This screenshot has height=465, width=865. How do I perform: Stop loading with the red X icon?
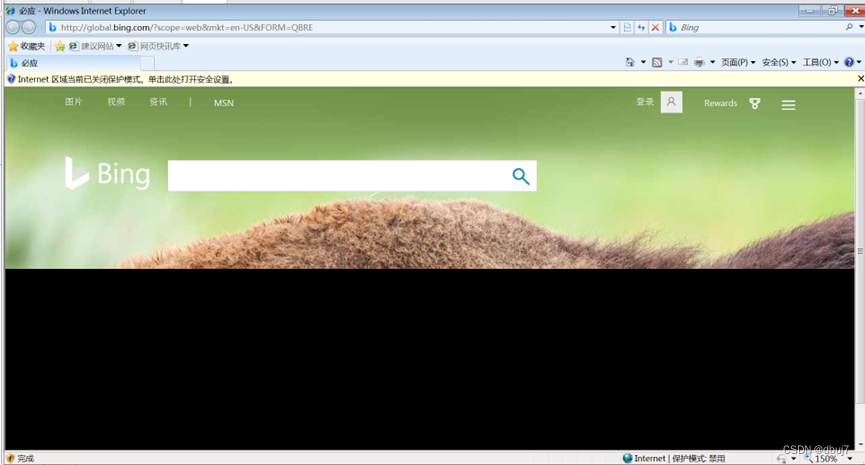click(x=655, y=27)
